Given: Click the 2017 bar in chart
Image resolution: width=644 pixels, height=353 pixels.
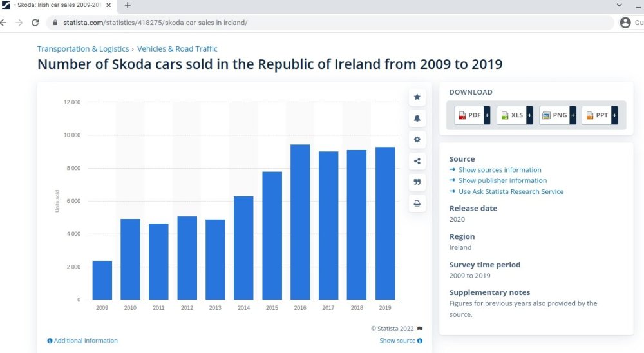Looking at the screenshot, I should coord(328,225).
